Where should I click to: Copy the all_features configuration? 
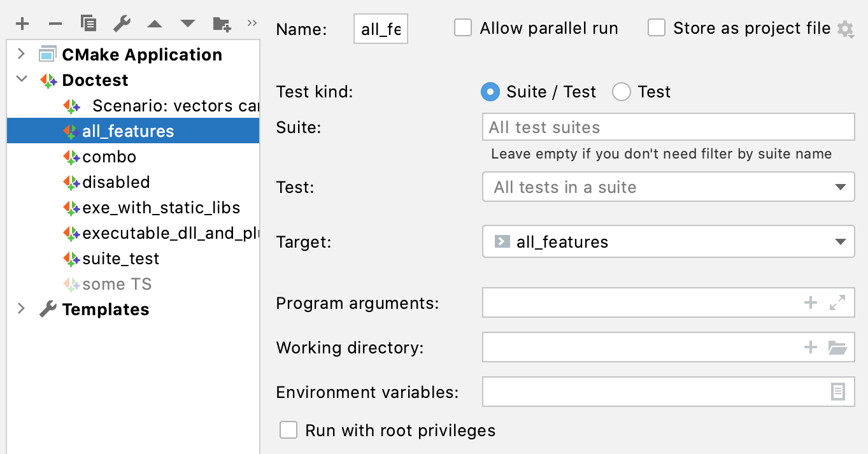tap(89, 23)
